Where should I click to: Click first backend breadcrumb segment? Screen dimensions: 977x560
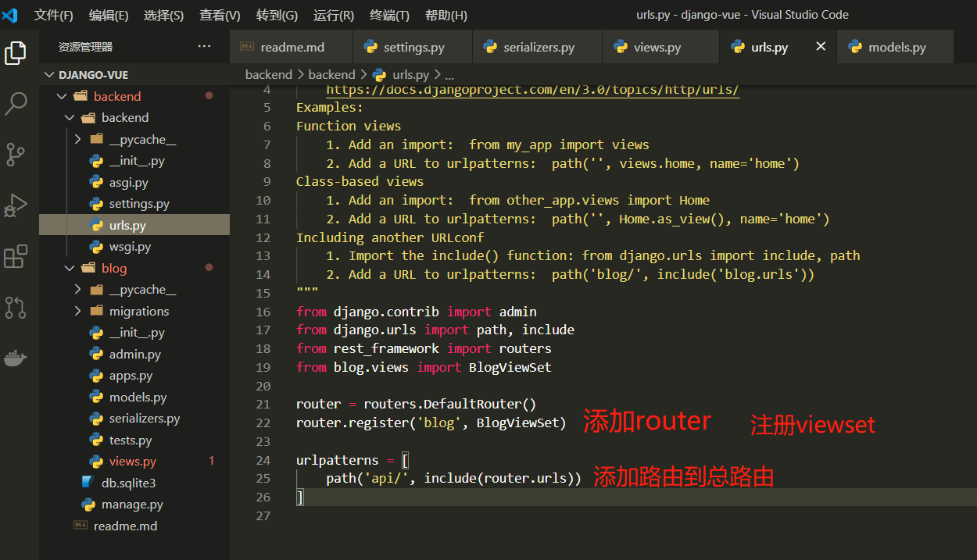[268, 75]
